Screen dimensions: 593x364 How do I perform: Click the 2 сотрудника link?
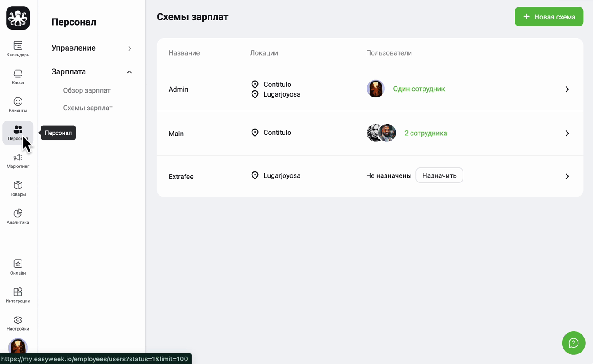426,133
